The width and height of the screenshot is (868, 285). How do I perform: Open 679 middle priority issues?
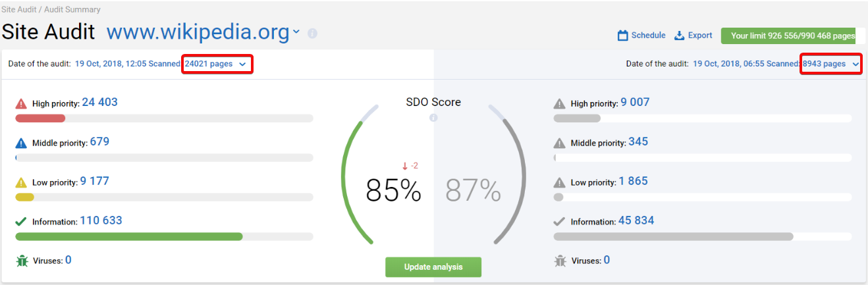(99, 142)
